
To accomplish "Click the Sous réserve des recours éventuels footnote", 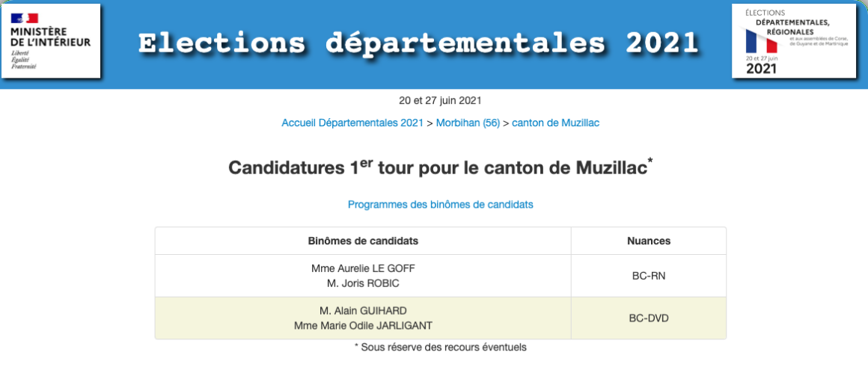I will point(440,347).
